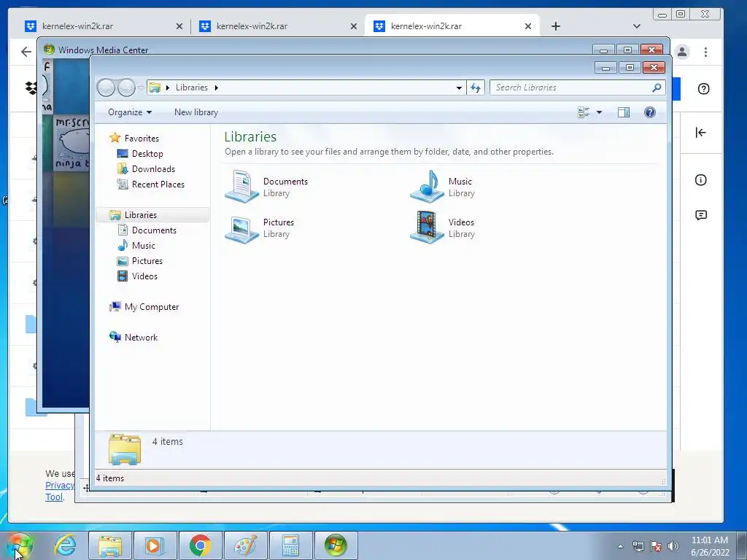
Task: Collapse the Dropbox side panel arrow
Action: point(700,133)
